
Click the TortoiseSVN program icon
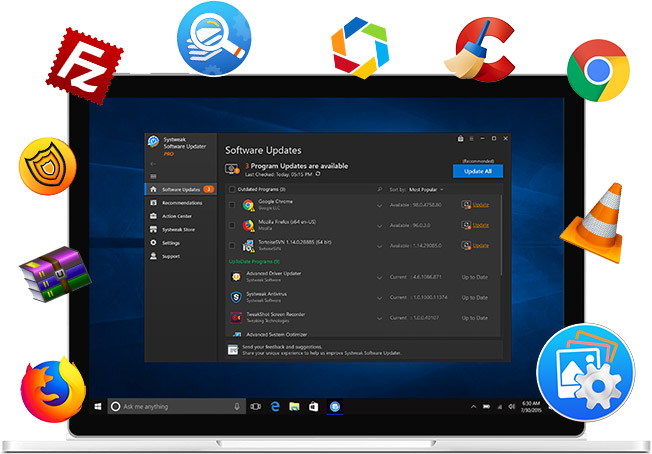(249, 246)
